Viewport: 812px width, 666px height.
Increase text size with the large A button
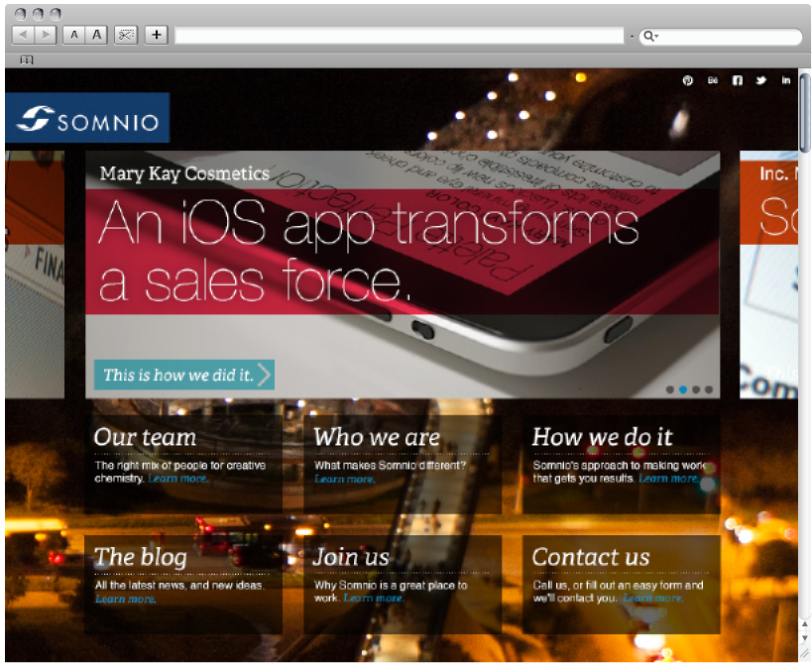tap(97, 36)
